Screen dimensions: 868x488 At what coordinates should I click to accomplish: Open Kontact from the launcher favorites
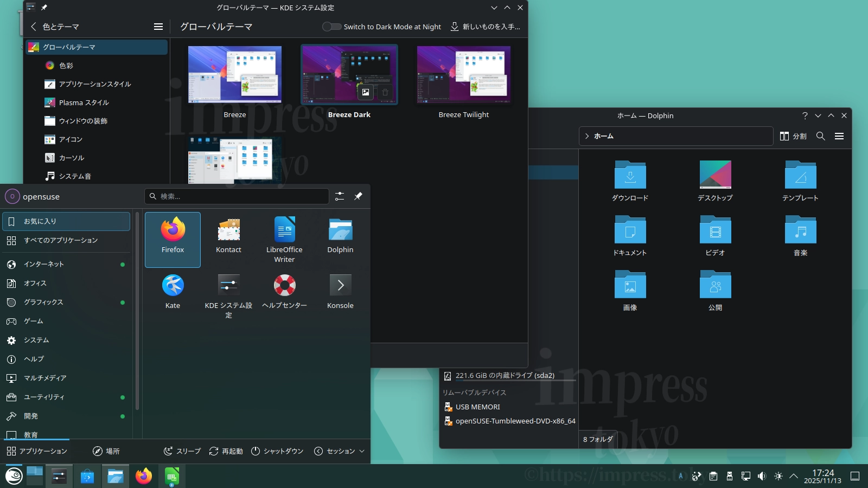pyautogui.click(x=228, y=240)
